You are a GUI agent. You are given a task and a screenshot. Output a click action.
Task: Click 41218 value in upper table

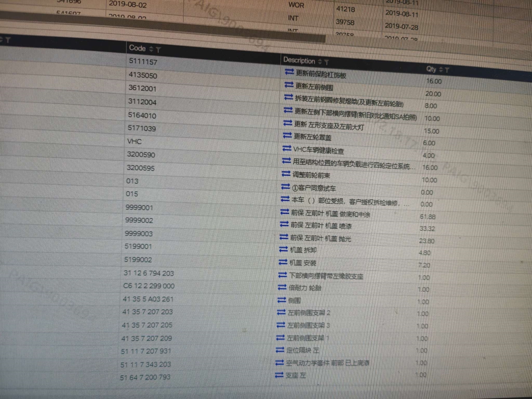coord(345,9)
